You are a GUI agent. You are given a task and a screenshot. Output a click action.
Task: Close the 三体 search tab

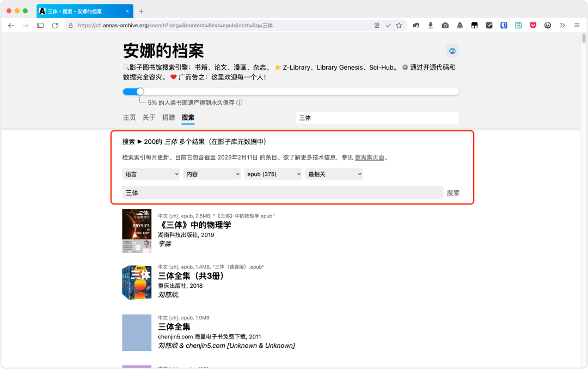point(127,11)
